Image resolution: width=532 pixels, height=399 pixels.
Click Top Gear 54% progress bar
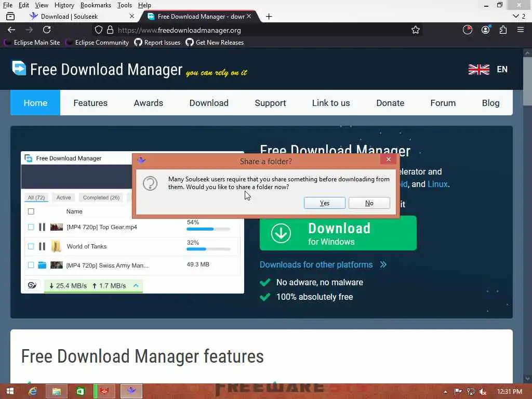pyautogui.click(x=208, y=229)
